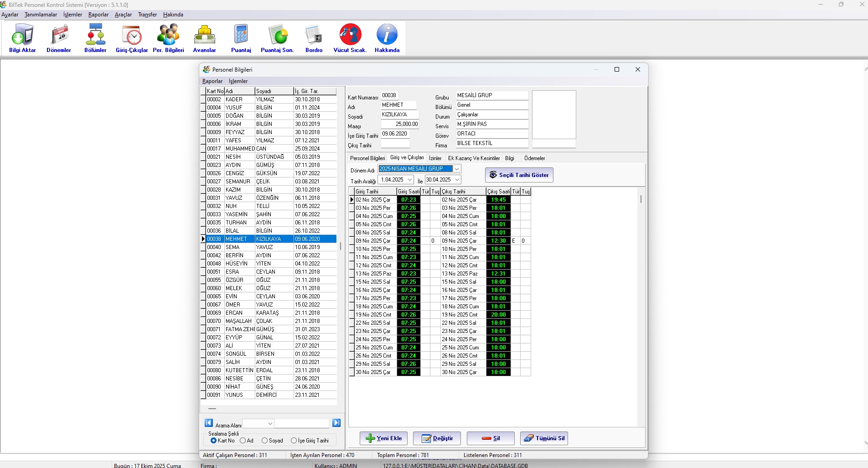Screen dimensions: 868x468
Task: Select the Kart No sorting option
Action: coord(213,441)
